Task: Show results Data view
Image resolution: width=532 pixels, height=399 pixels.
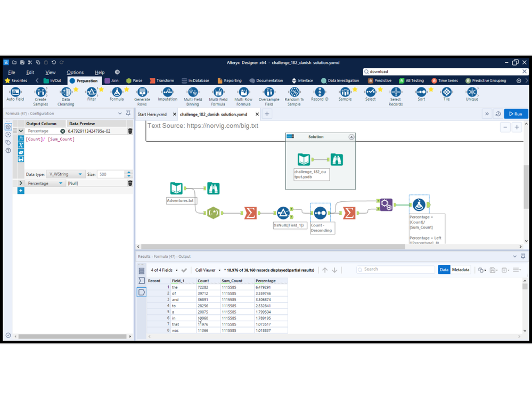Action: [x=444, y=270]
